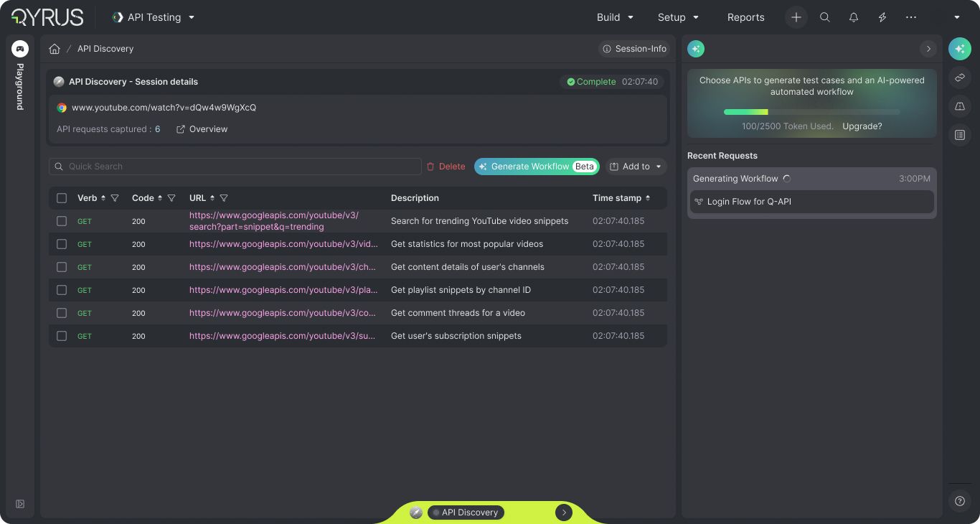
Task: Open the Add to dropdown
Action: pos(636,167)
